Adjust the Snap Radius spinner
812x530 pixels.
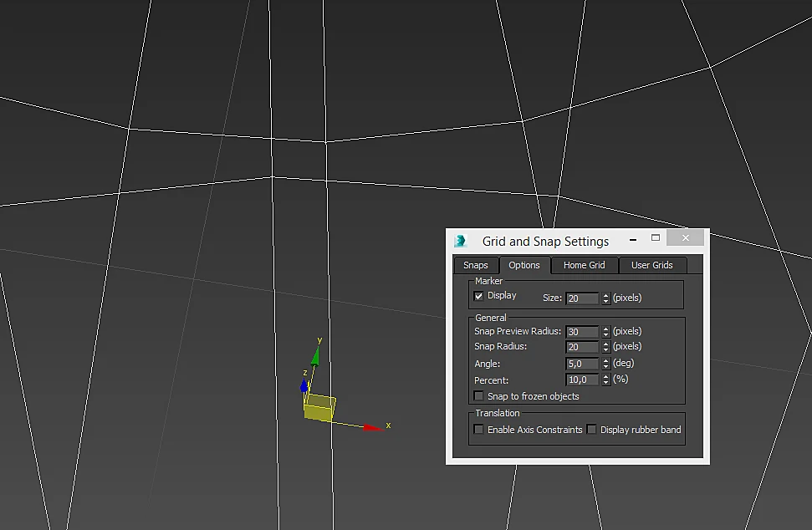605,347
